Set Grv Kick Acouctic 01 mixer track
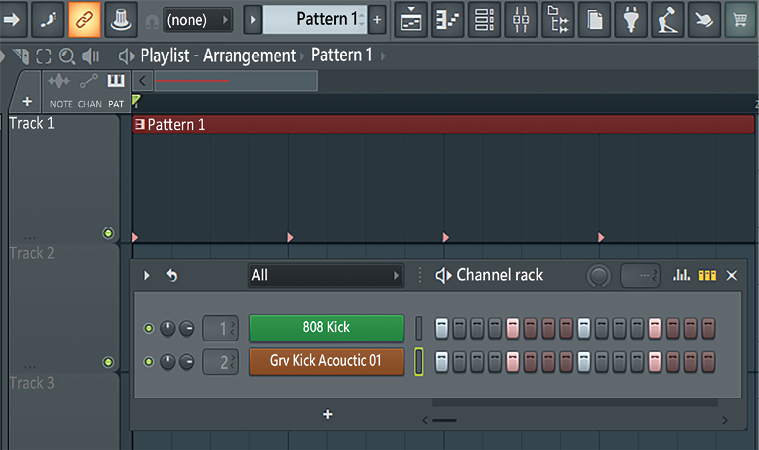 220,362
